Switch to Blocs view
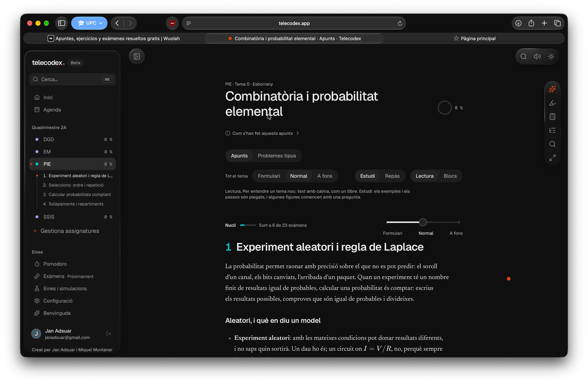Image resolution: width=588 pixels, height=384 pixels. click(x=450, y=176)
